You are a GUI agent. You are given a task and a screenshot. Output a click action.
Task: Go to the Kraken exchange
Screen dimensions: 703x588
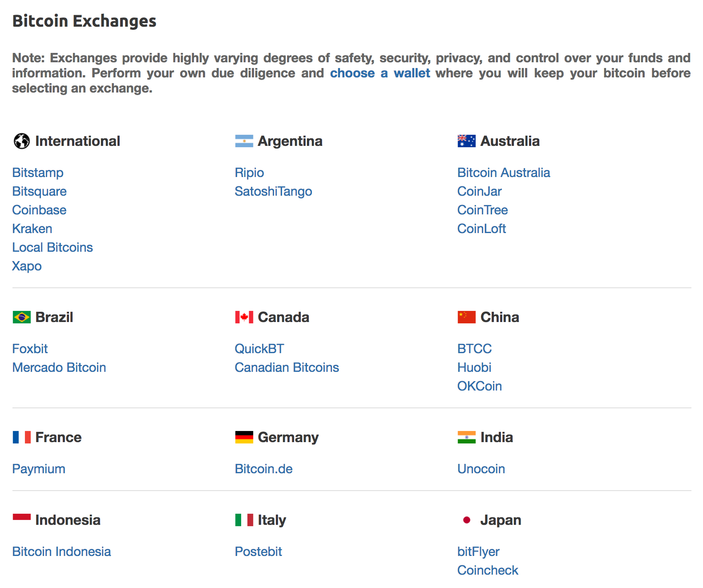point(32,229)
